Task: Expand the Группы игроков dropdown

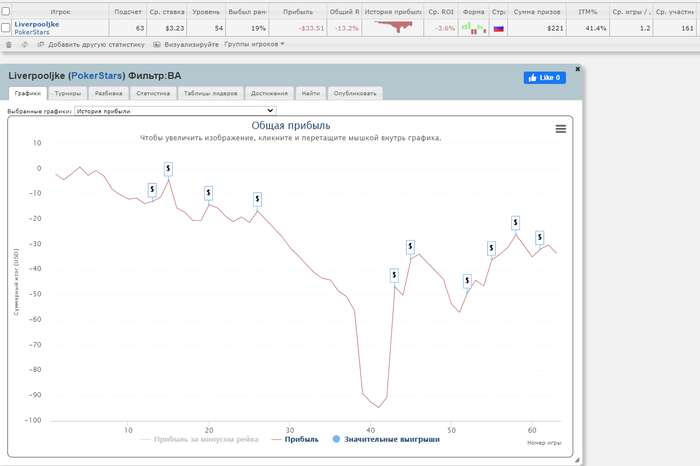Action: [x=254, y=44]
